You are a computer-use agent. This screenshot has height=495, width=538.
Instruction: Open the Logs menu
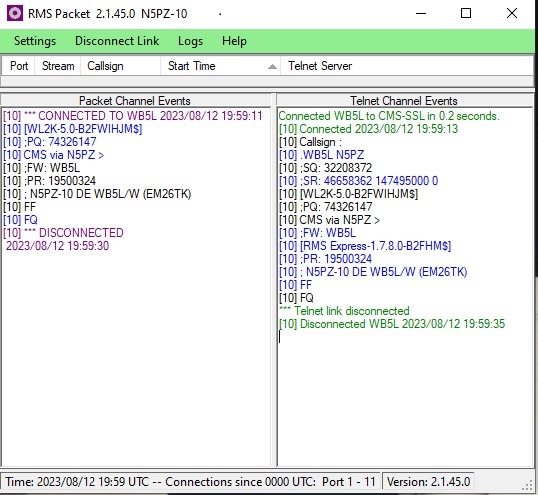(x=190, y=41)
